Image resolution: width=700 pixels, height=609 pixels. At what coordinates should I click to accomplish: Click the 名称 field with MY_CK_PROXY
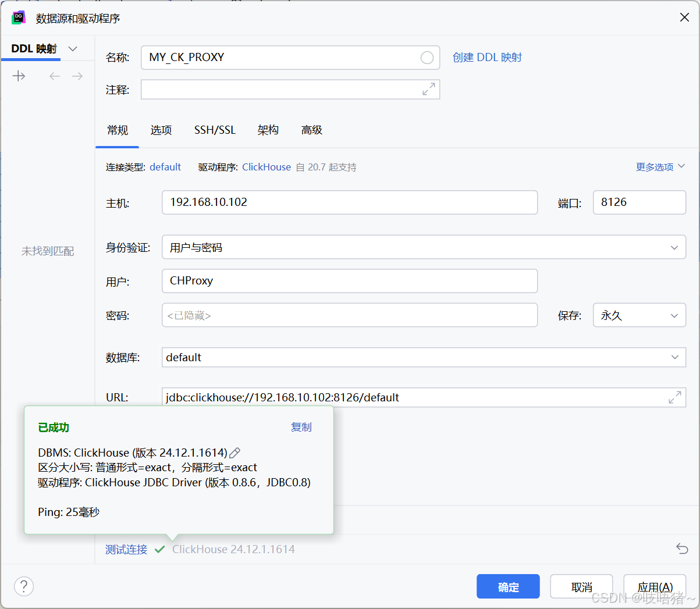pyautogui.click(x=290, y=58)
